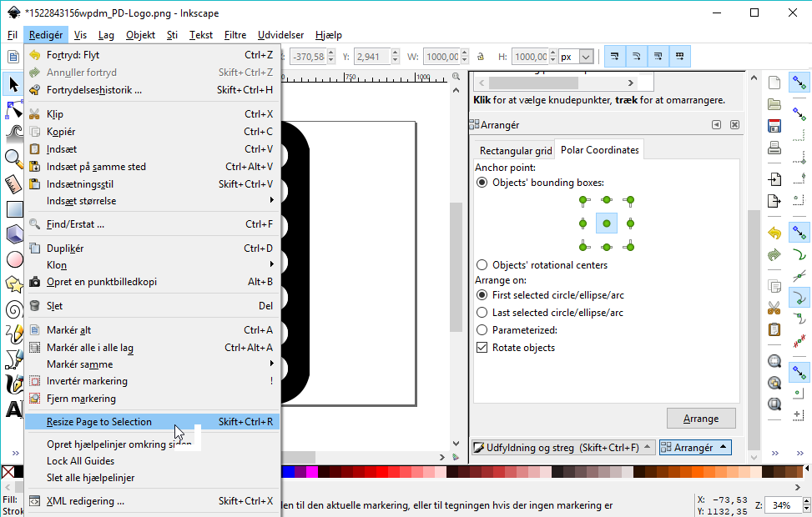The width and height of the screenshot is (812, 517).
Task: Click the Print icon in command bar
Action: click(774, 148)
